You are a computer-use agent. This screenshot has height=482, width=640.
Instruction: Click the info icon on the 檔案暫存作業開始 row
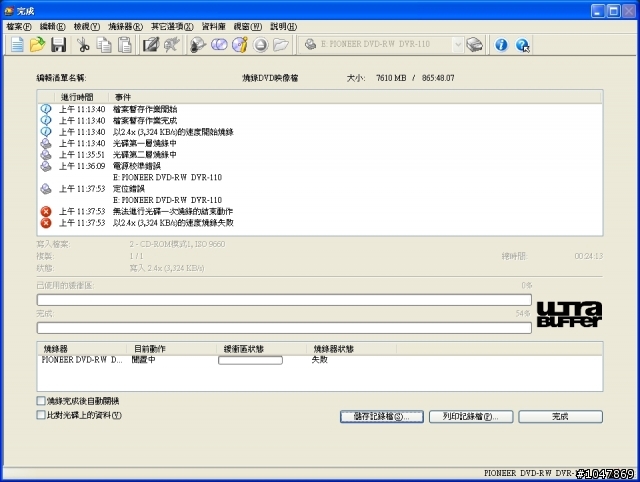pos(46,109)
